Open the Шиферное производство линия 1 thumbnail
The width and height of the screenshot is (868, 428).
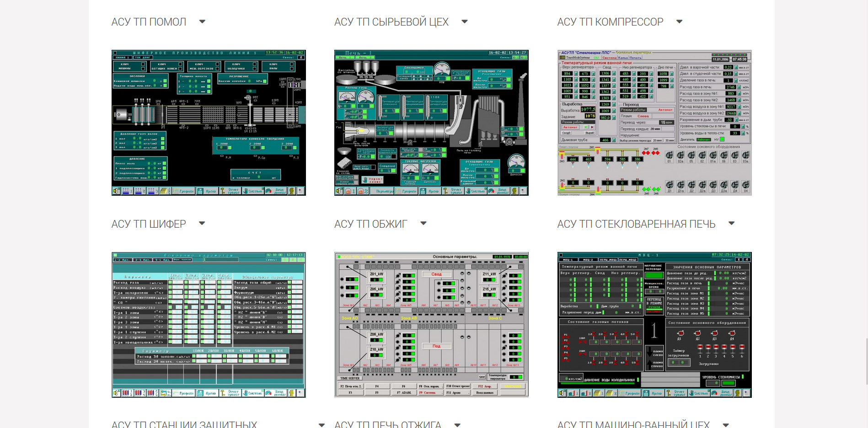tap(209, 123)
